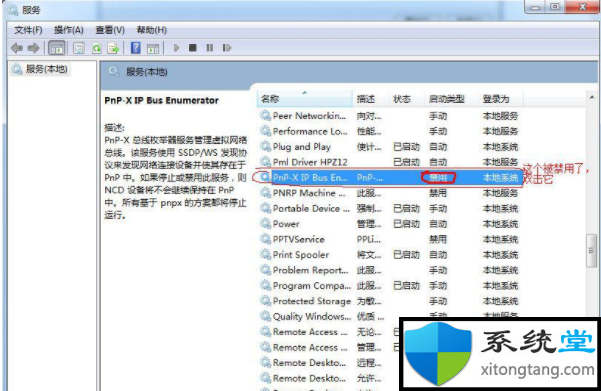Open the 文件(F) menu
The height and width of the screenshot is (391, 601).
pyautogui.click(x=28, y=30)
